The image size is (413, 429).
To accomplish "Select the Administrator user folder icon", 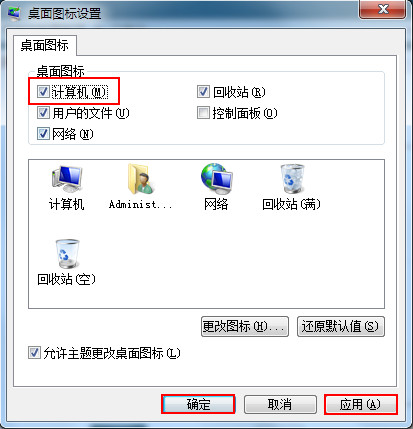I will [x=141, y=179].
